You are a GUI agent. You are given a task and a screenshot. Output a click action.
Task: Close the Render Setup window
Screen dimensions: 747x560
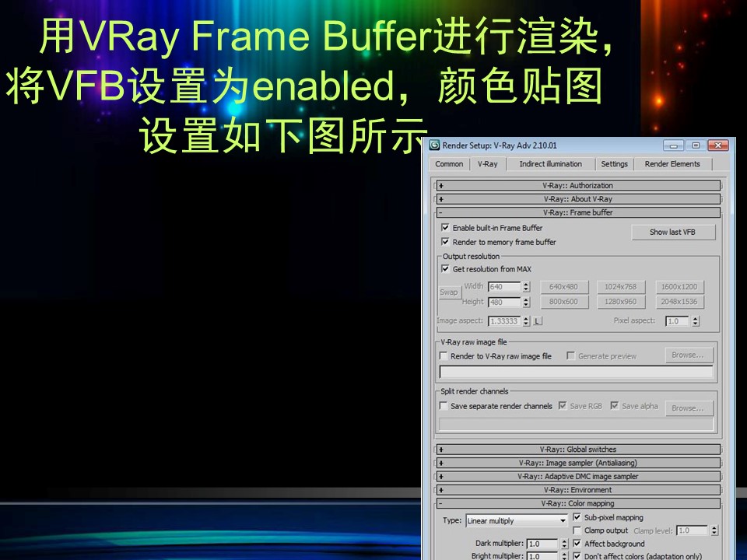718,145
